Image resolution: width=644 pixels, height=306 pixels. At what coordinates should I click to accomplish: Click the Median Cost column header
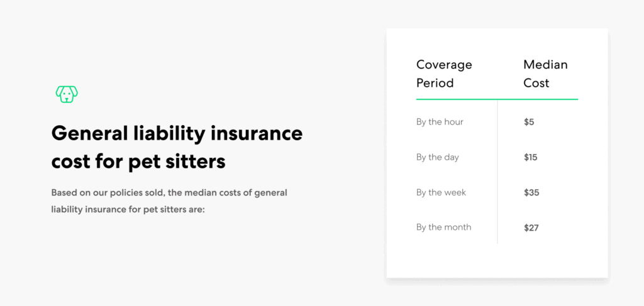tap(545, 74)
